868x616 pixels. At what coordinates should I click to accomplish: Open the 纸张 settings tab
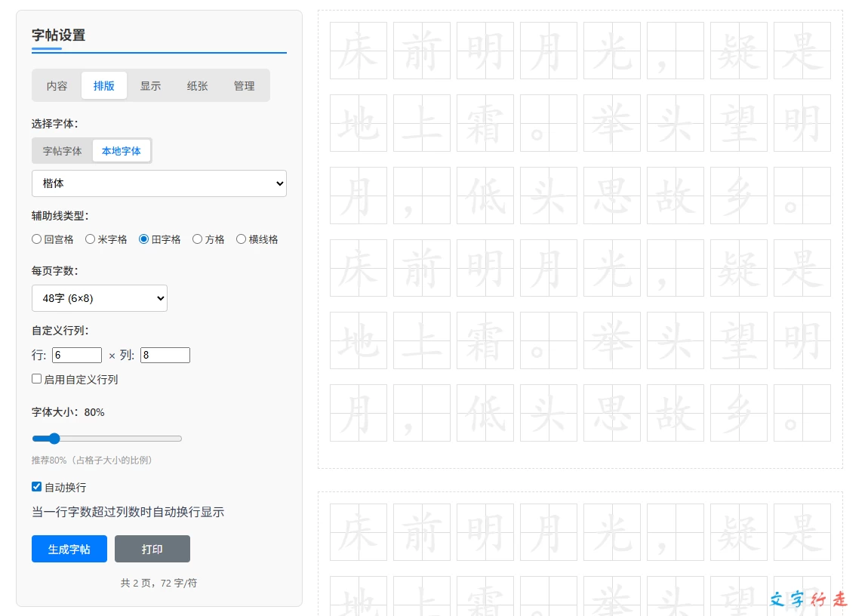pyautogui.click(x=197, y=85)
